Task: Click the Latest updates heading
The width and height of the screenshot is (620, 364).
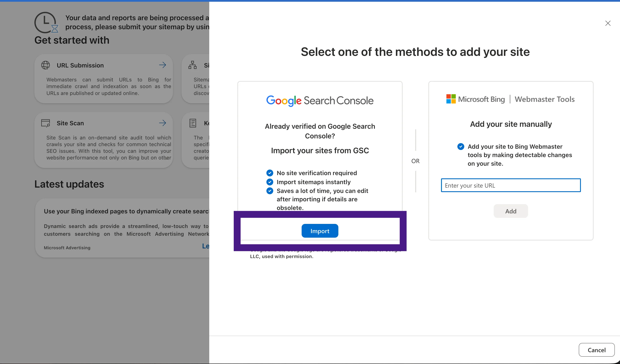Action: coord(69,184)
